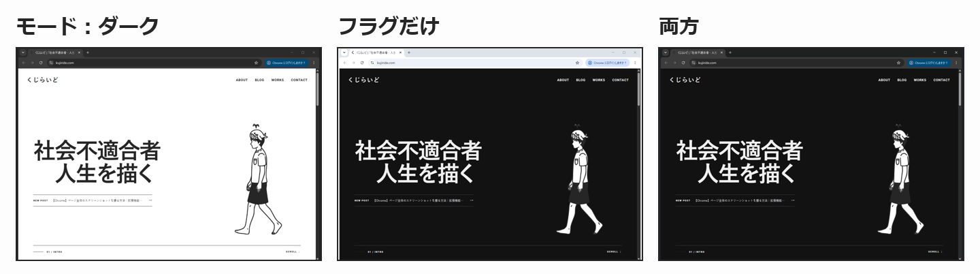Open CONTACT in the フラグだけ page
Image resolution: width=980 pixels, height=274 pixels.
coord(620,80)
